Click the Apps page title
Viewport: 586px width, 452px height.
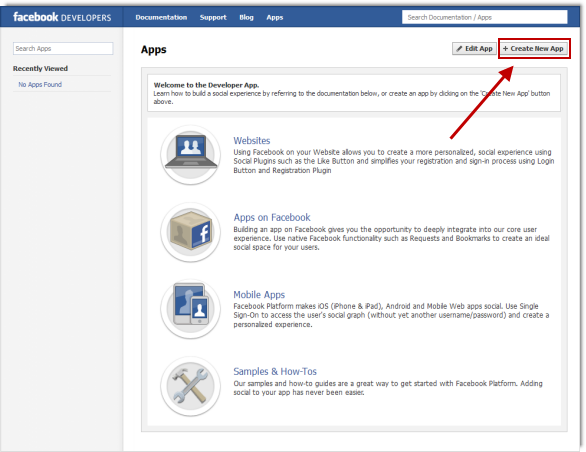154,49
